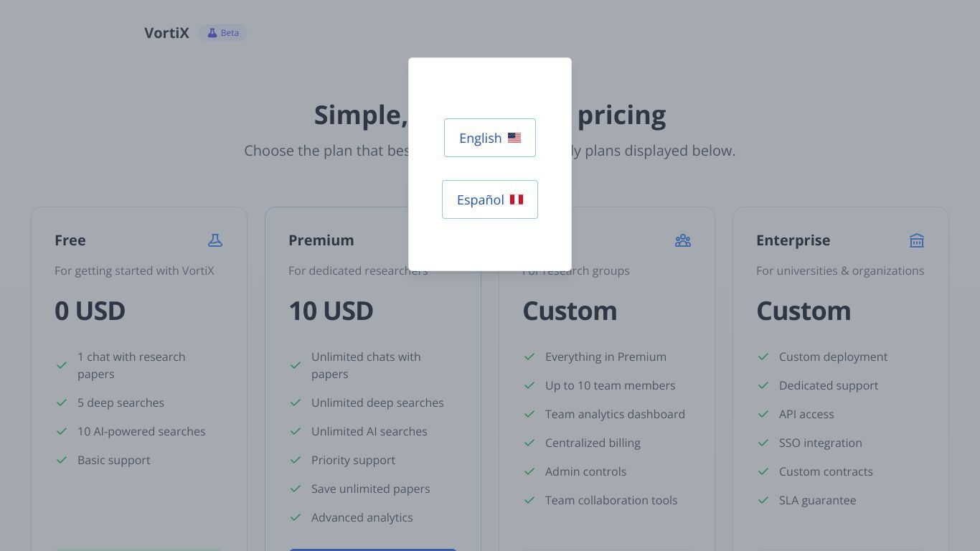
Task: Click the 10 USD price text
Action: 331,311
